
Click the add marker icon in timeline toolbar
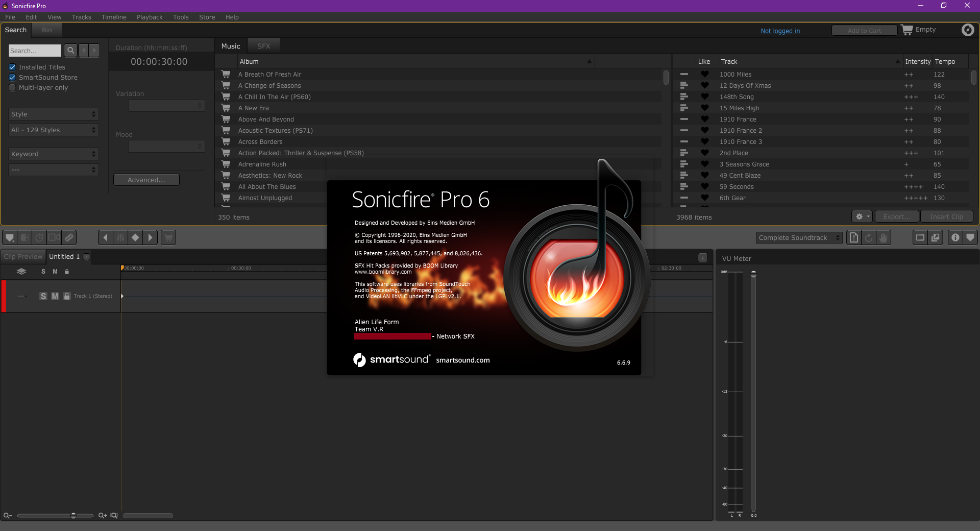[x=9, y=237]
